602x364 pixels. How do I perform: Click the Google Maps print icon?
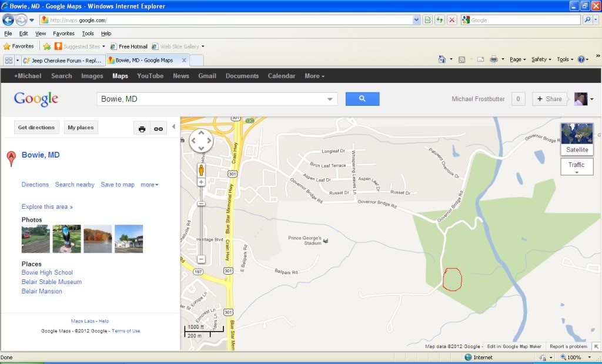pos(142,129)
